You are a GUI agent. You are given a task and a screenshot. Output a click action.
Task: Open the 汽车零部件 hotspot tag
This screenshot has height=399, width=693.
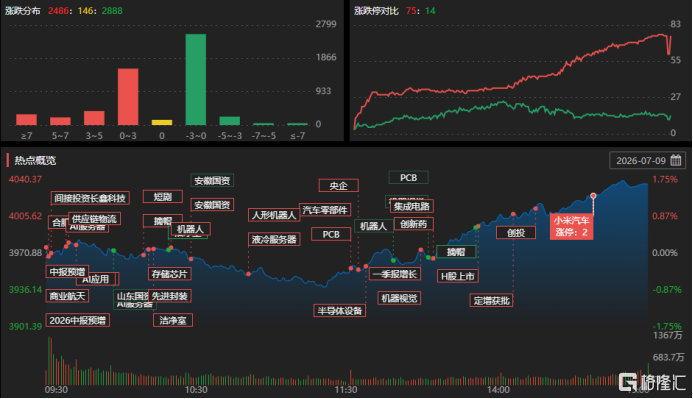pyautogui.click(x=325, y=210)
